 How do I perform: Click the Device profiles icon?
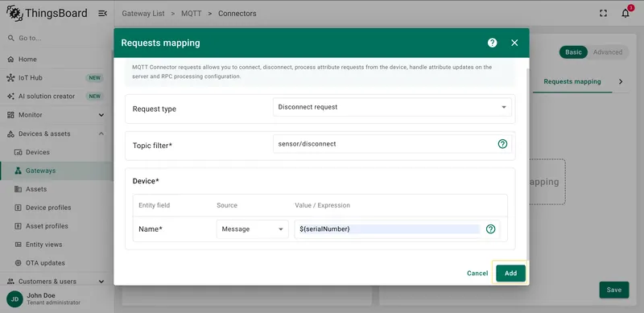point(18,208)
